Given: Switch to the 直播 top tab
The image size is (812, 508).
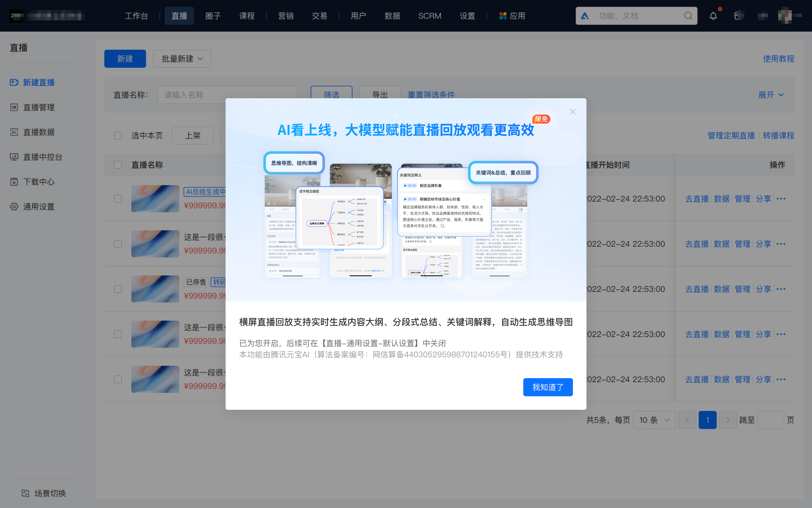Looking at the screenshot, I should 179,16.
